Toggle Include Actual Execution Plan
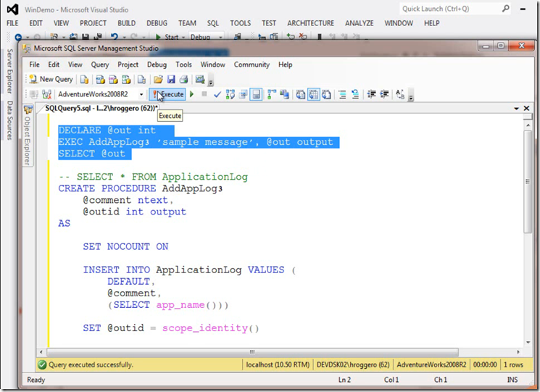540x392 pixels. click(x=272, y=94)
